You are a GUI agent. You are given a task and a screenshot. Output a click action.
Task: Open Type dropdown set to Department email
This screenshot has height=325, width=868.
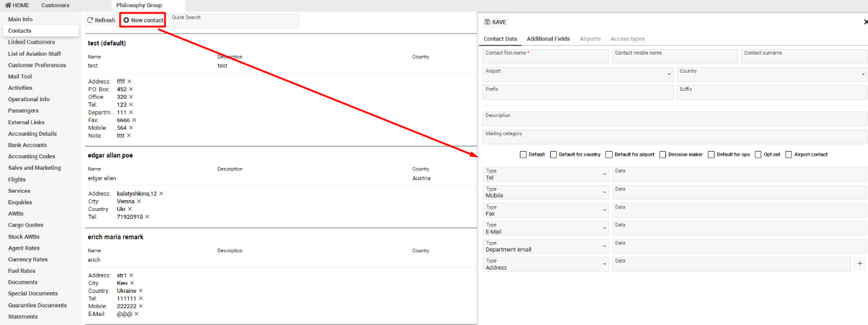pyautogui.click(x=545, y=246)
